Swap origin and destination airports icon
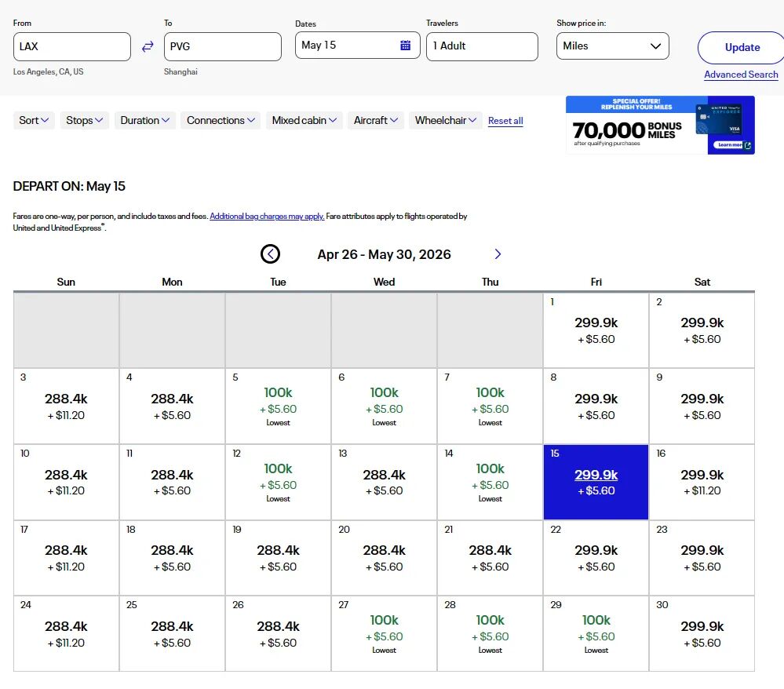The image size is (784, 689). tap(148, 47)
